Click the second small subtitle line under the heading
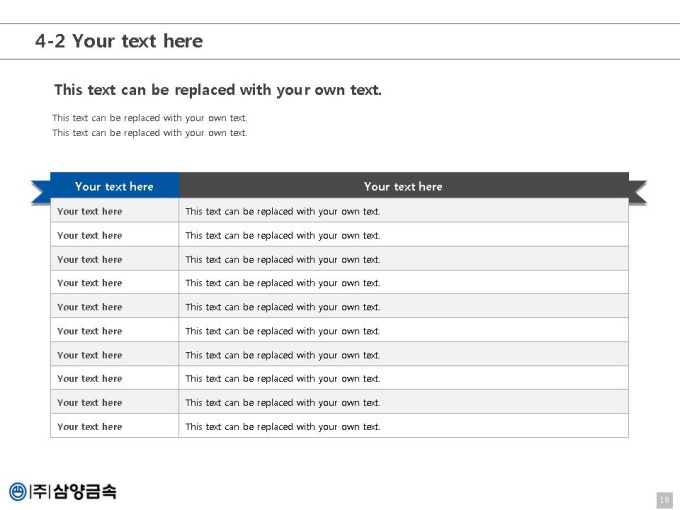Image resolution: width=680 pixels, height=510 pixels. pos(150,133)
